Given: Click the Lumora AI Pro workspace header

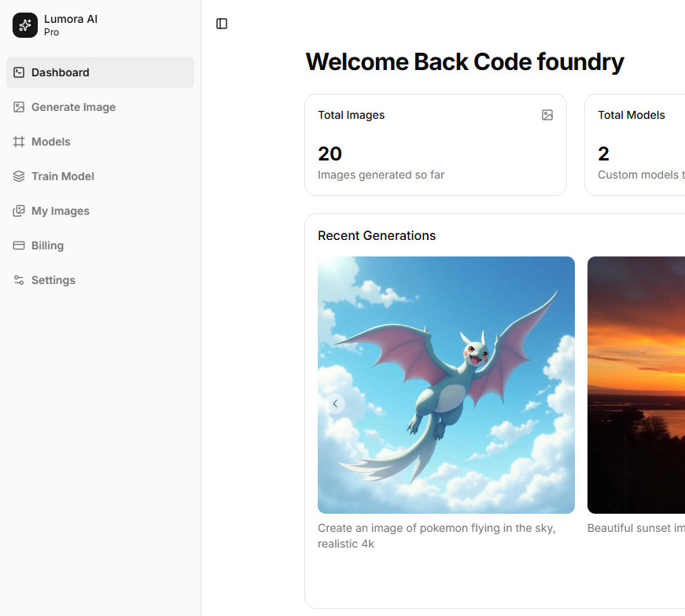Looking at the screenshot, I should (x=100, y=25).
